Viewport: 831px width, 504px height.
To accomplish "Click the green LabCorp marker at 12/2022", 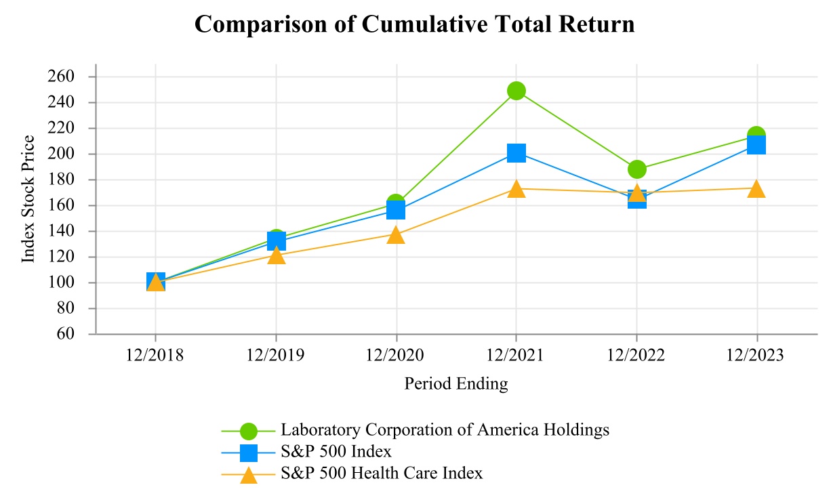I will [x=636, y=169].
